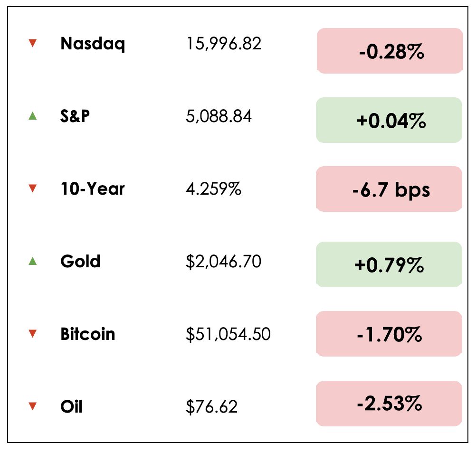Click the red down arrow beside Nasdaq

[x=33, y=44]
